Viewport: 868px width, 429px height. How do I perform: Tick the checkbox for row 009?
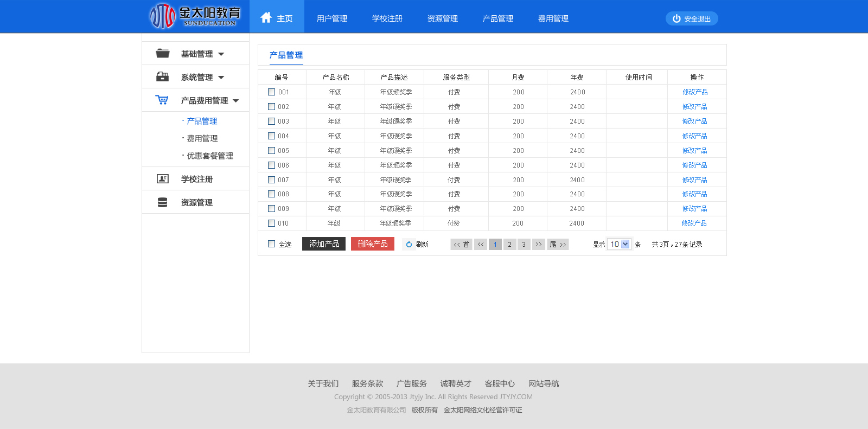tap(271, 209)
